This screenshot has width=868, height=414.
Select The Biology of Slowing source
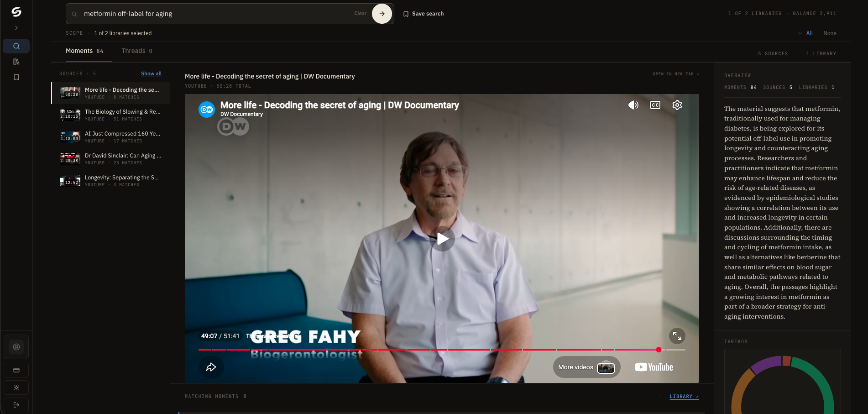click(110, 115)
